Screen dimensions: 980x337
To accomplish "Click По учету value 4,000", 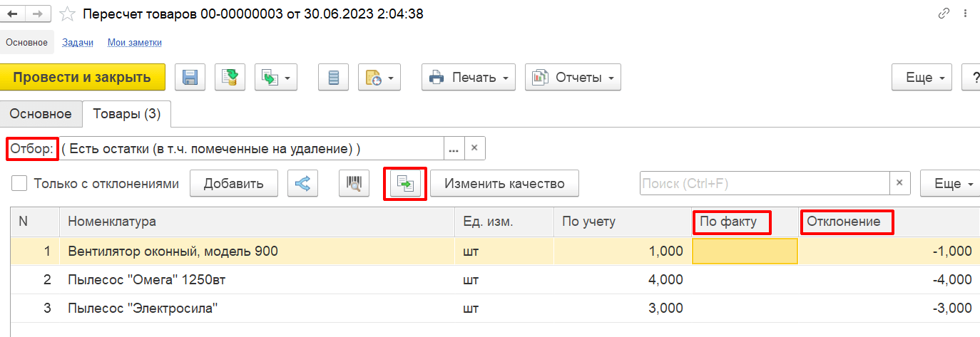I will tap(665, 279).
